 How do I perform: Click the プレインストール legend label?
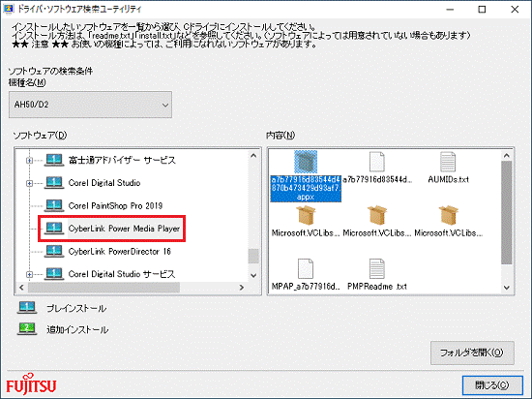(76, 308)
